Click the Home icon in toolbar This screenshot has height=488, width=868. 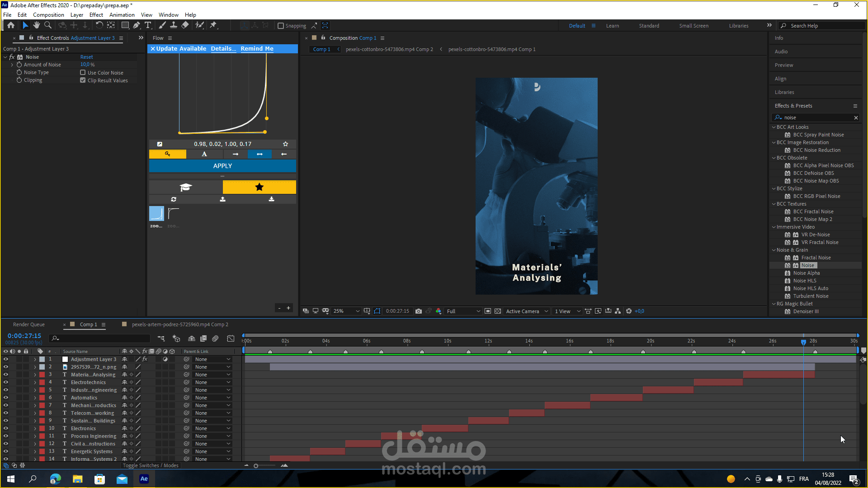click(11, 25)
